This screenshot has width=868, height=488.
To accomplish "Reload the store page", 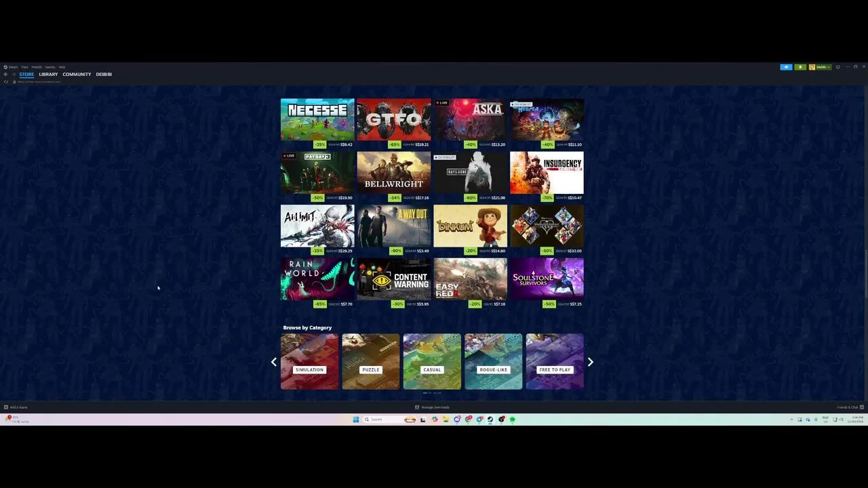I will (x=6, y=82).
